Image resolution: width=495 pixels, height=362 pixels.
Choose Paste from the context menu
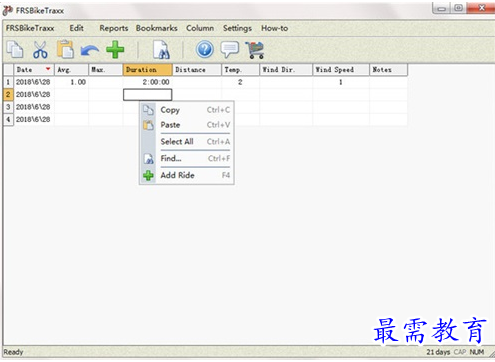tap(187, 125)
